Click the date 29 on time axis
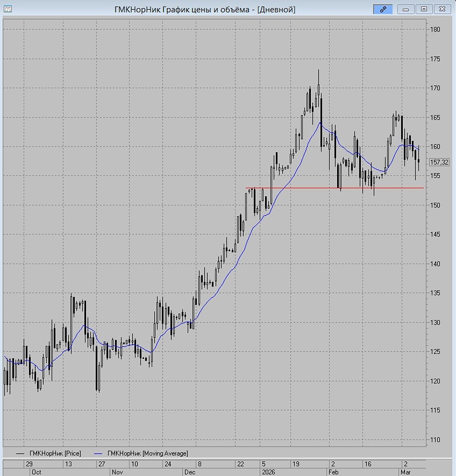This screenshot has width=456, height=476. click(29, 464)
